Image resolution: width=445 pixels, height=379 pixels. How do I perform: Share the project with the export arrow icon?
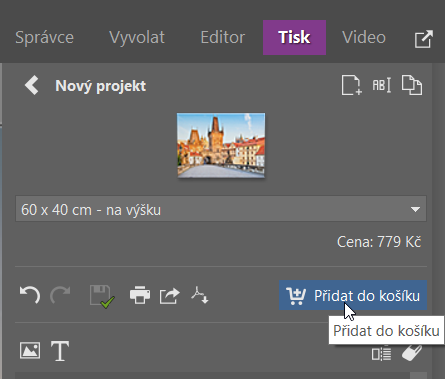[170, 296]
